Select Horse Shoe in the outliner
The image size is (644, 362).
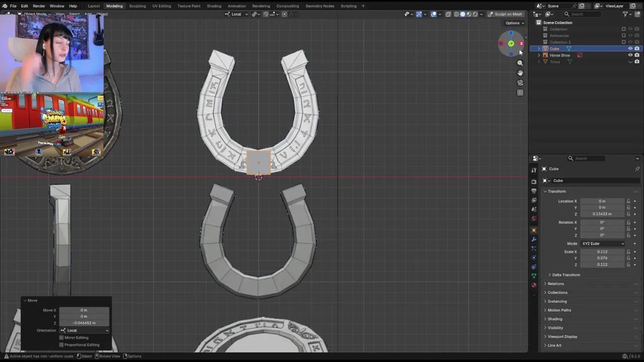point(559,55)
